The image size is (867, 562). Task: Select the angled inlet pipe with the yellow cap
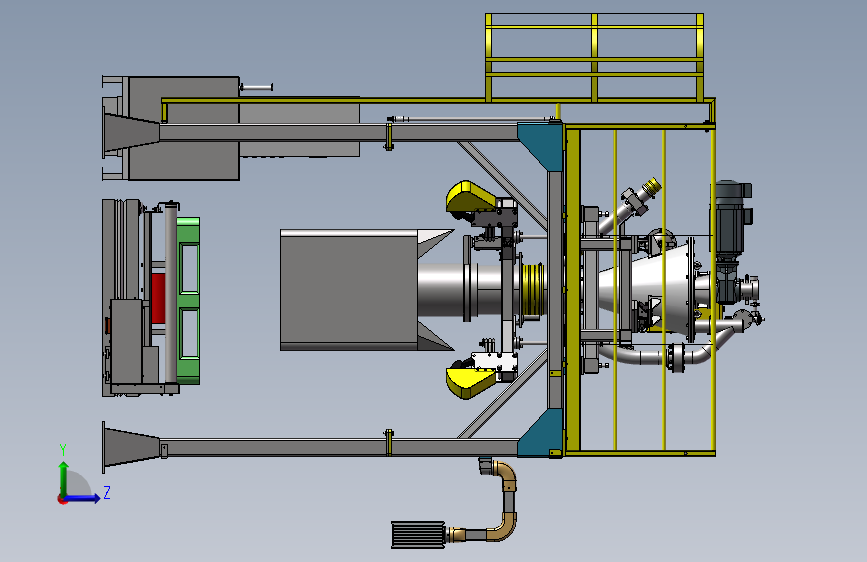630,207
